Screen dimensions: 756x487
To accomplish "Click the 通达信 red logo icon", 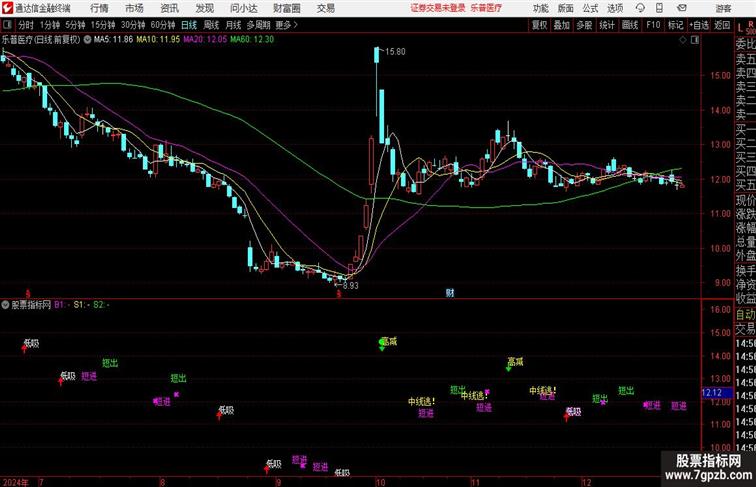I will pos(7,8).
